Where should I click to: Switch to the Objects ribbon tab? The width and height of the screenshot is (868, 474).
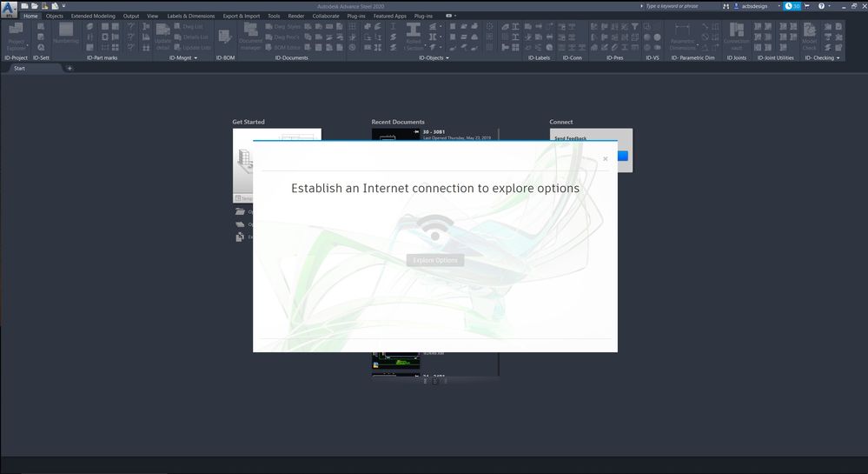(54, 16)
